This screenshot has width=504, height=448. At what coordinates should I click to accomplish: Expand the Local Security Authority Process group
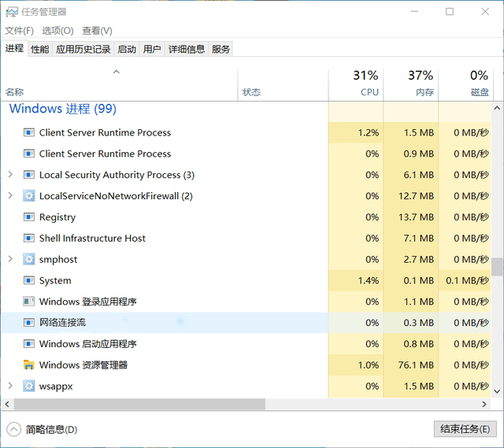click(10, 175)
